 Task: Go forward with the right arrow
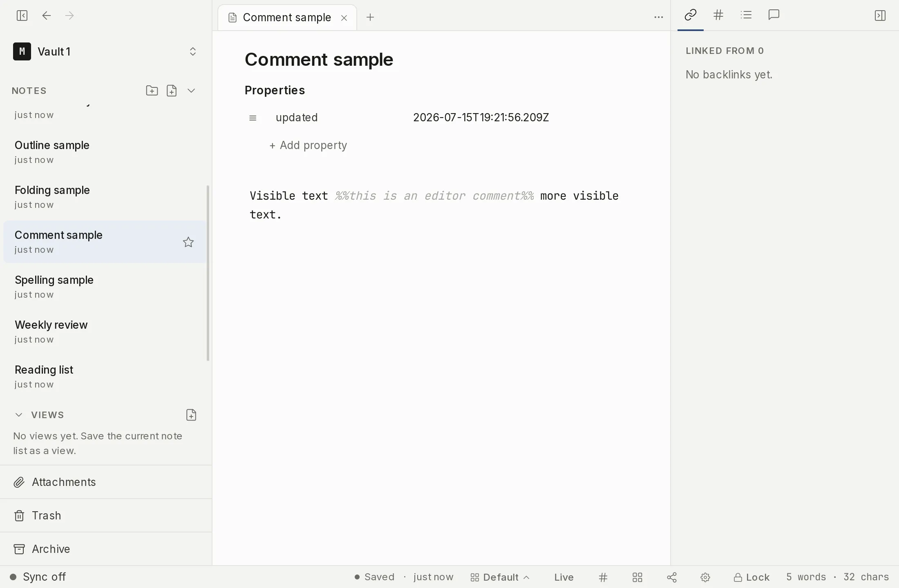coord(69,16)
